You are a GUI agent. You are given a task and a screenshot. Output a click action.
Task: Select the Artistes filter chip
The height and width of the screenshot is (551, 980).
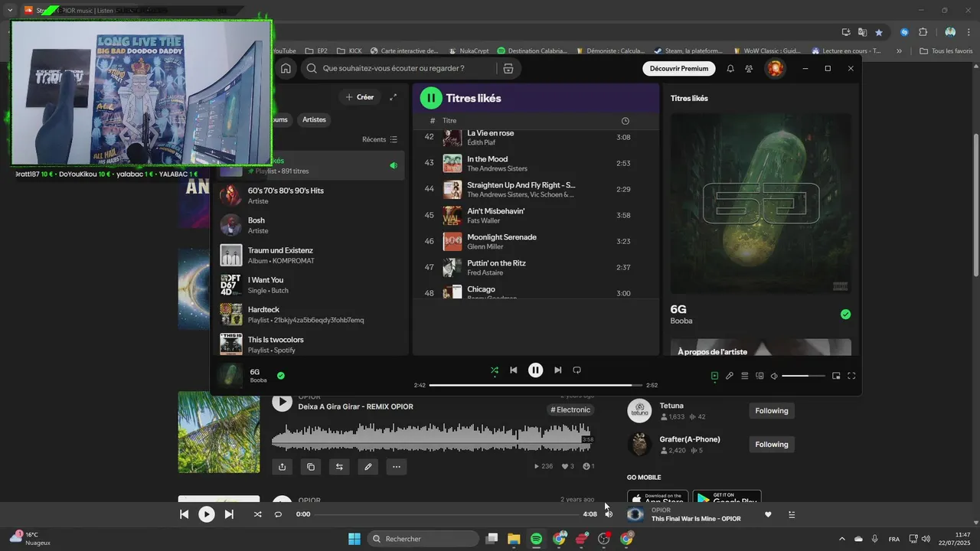pos(314,119)
